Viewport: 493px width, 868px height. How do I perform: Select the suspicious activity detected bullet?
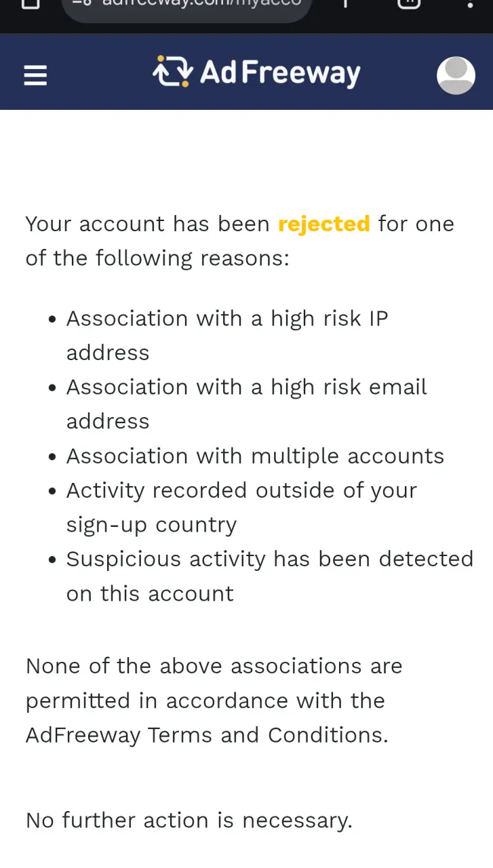click(x=270, y=576)
